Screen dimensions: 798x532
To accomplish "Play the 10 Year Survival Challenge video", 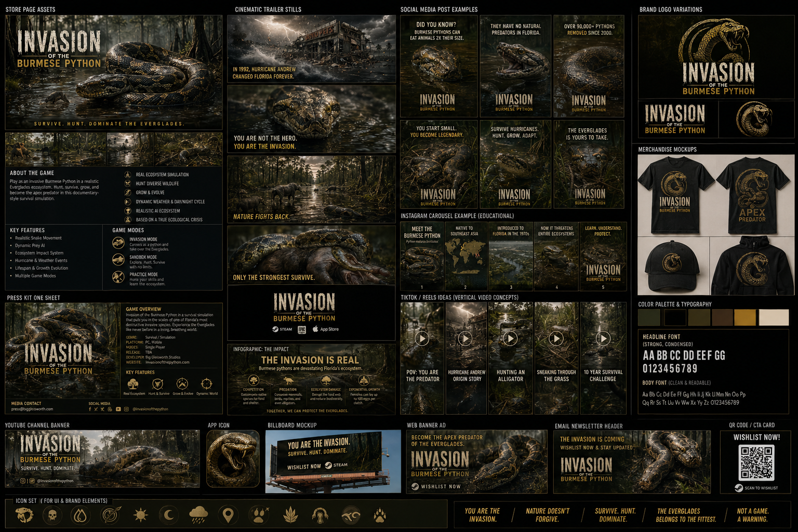I will [603, 339].
